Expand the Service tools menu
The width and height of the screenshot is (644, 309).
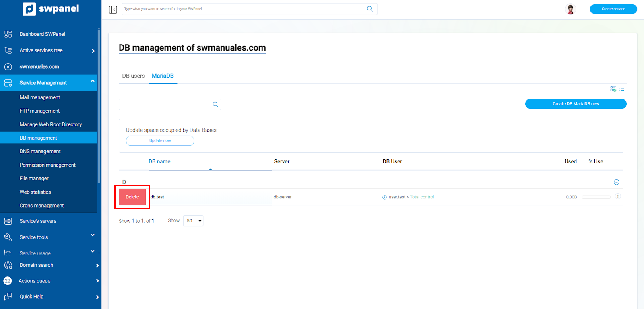tap(93, 236)
